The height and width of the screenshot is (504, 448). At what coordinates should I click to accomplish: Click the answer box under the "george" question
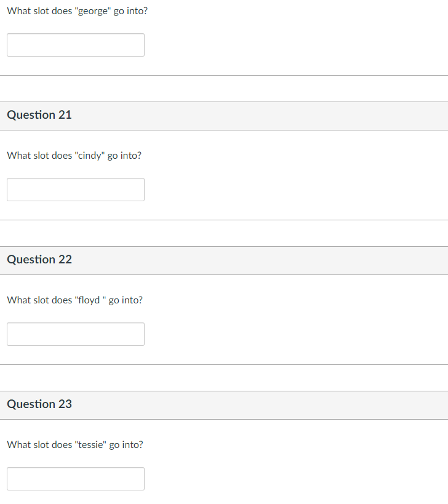point(76,45)
